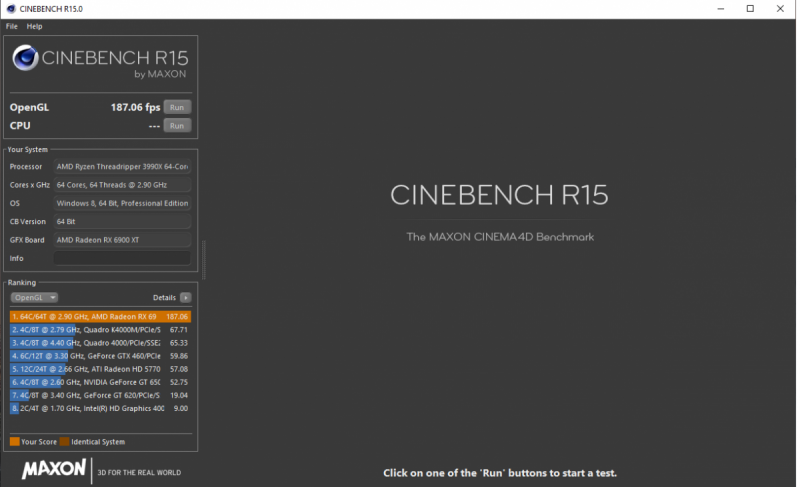This screenshot has height=487, width=800.
Task: Expand ranking Details arrow button
Action: [x=186, y=297]
